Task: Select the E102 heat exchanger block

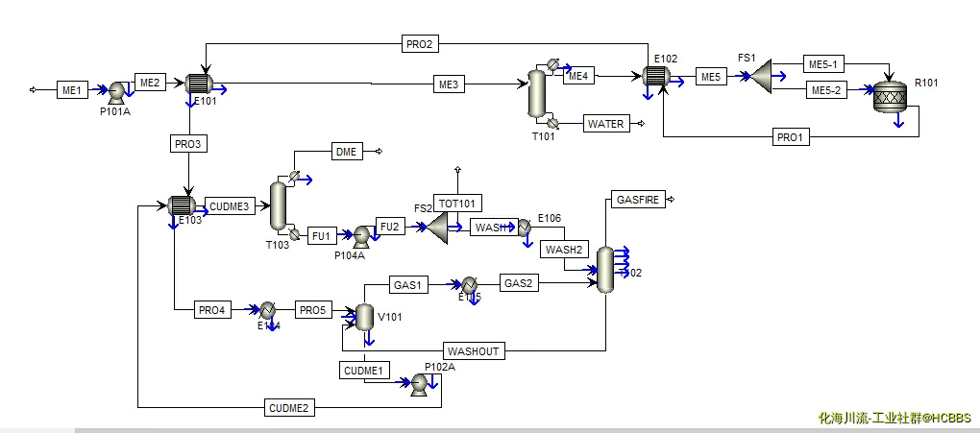Action: 656,76
